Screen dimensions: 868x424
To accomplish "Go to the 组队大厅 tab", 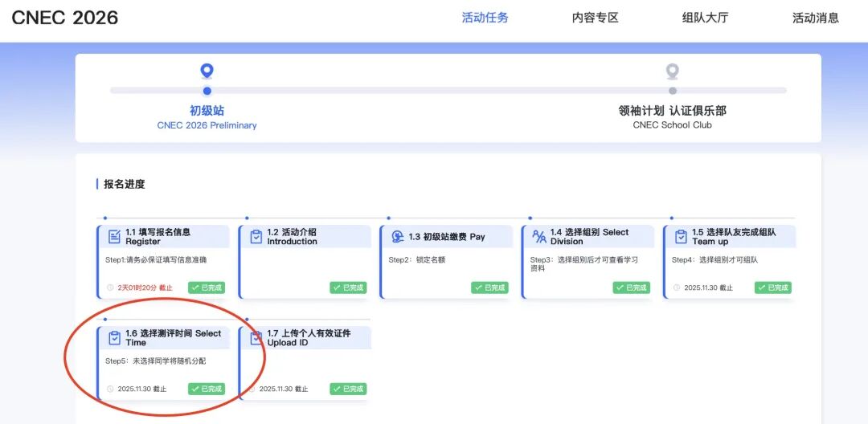I will pyautogui.click(x=706, y=18).
